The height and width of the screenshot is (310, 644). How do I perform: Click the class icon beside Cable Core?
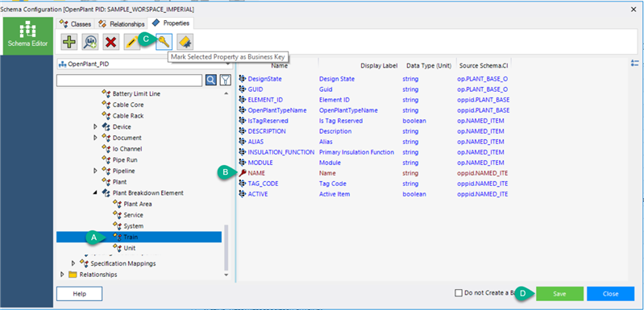106,105
